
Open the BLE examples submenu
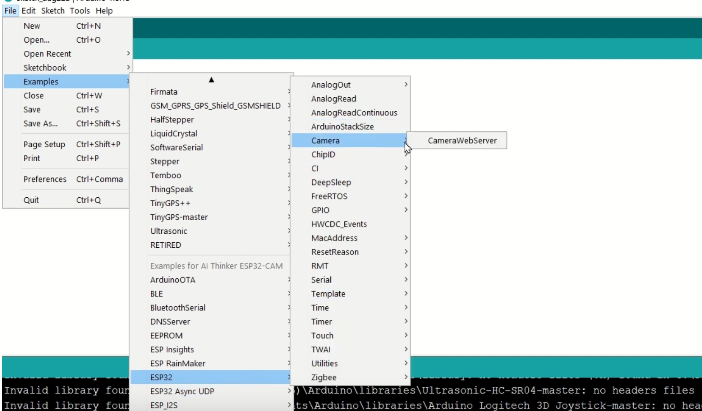[x=211, y=294]
